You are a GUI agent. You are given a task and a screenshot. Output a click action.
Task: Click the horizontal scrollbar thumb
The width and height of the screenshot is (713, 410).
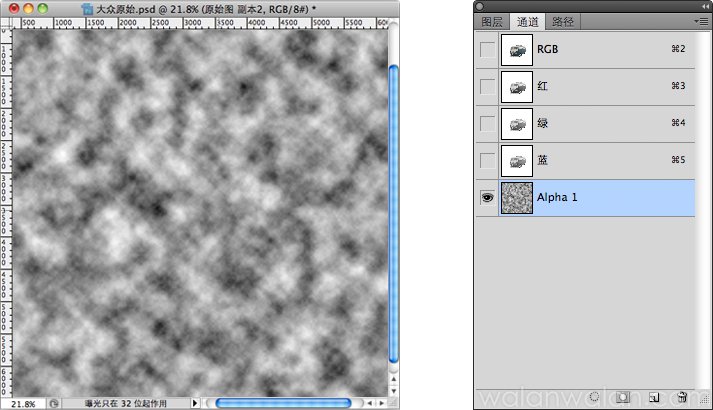point(283,403)
